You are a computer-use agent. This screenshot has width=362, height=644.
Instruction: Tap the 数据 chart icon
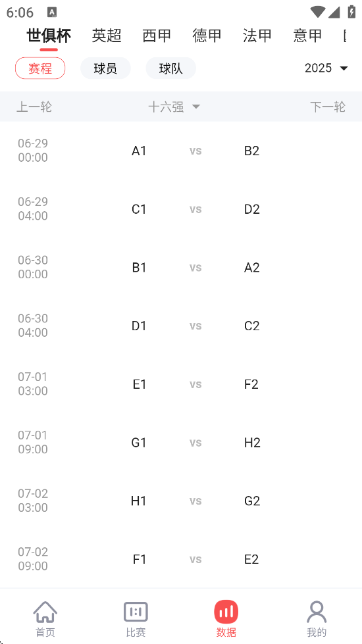coord(226,612)
